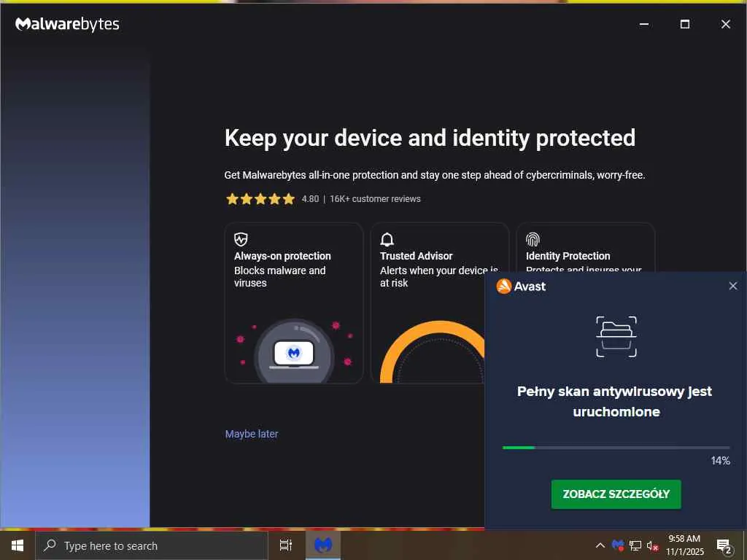Viewport: 747px width, 560px height.
Task: Click the 16K+ customer reviews text
Action: tap(375, 199)
